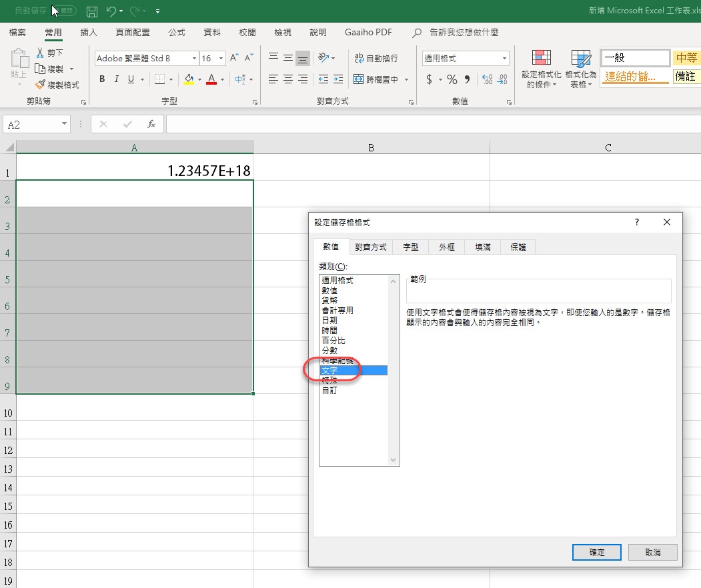Click the Format Painter (複製格式) icon
This screenshot has width=701, height=588.
58,85
